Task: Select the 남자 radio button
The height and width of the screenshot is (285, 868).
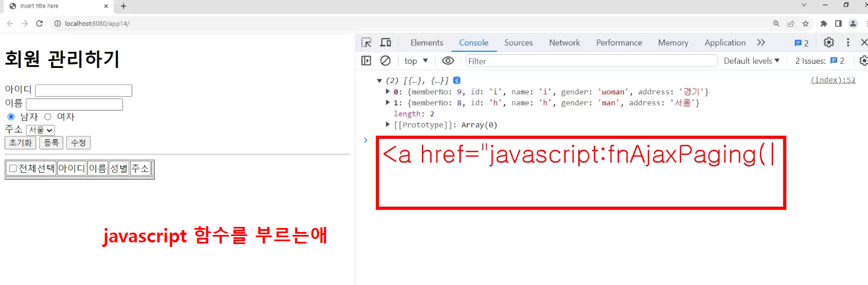Action: tap(11, 117)
